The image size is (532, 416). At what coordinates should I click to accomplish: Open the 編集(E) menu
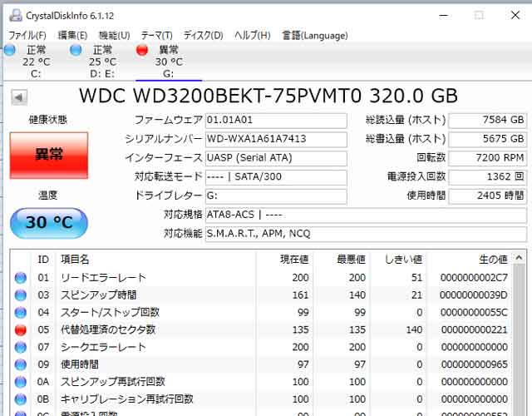pyautogui.click(x=72, y=35)
